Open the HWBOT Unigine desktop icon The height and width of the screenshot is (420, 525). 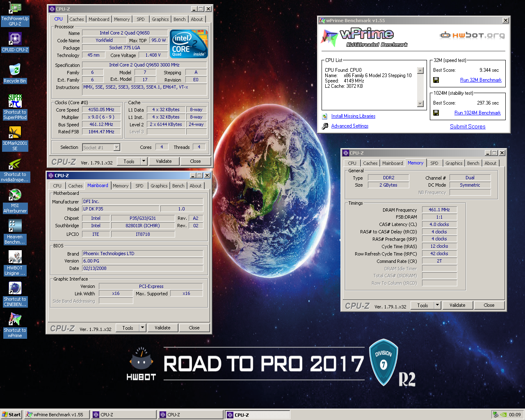[15, 263]
